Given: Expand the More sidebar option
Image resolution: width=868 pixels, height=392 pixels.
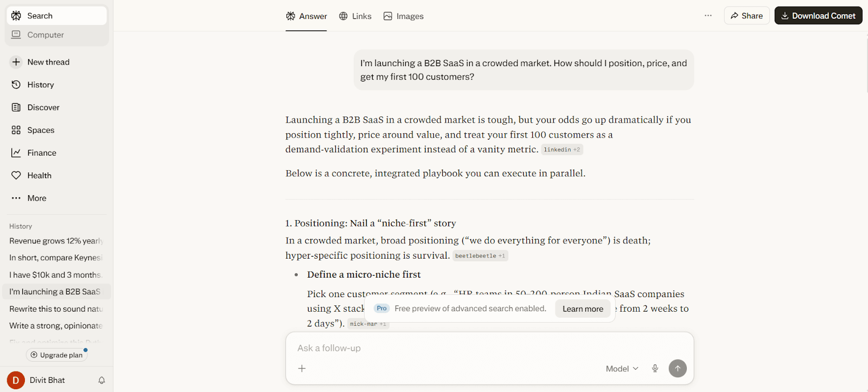Looking at the screenshot, I should click(36, 198).
